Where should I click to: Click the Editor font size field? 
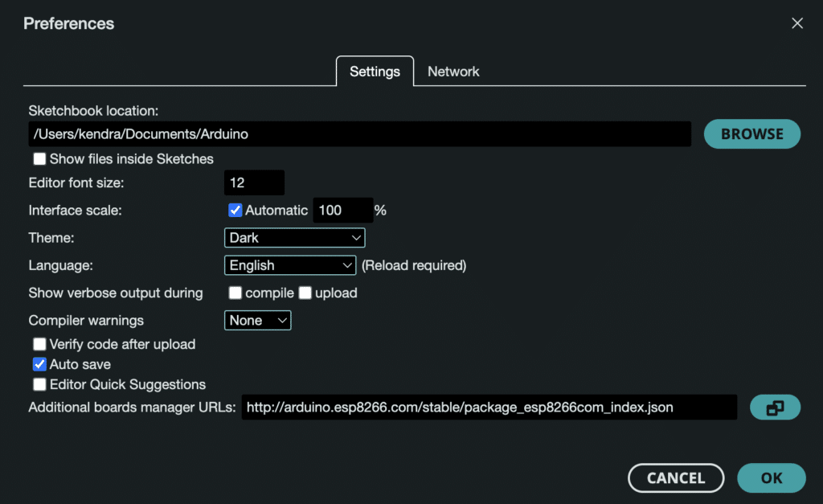[254, 182]
